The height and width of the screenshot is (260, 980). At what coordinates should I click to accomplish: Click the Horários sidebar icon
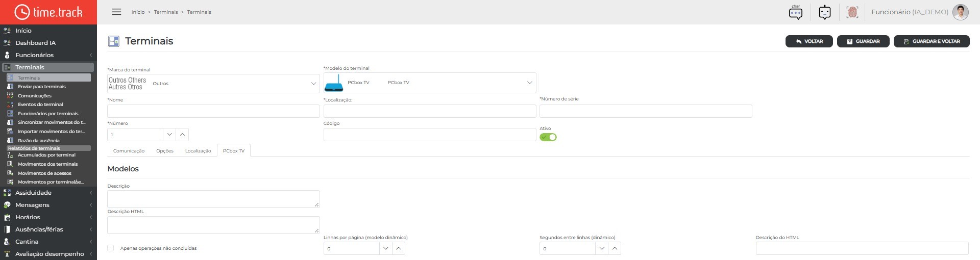click(7, 217)
